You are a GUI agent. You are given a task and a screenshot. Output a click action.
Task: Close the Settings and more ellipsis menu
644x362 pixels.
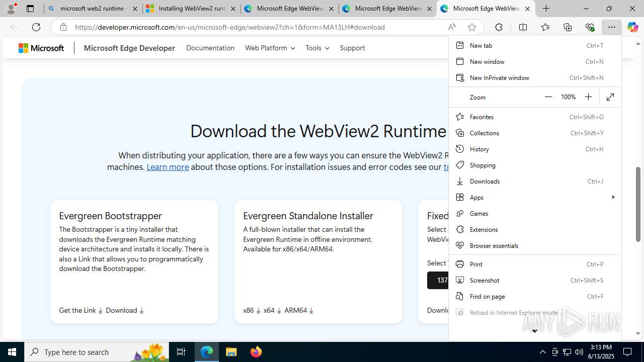point(611,27)
